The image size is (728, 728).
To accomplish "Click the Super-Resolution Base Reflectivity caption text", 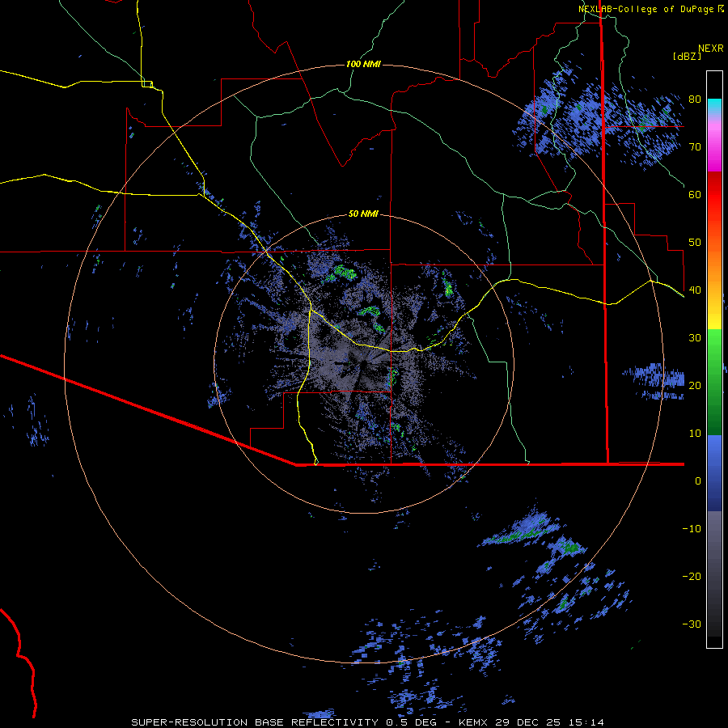I will click(x=368, y=722).
